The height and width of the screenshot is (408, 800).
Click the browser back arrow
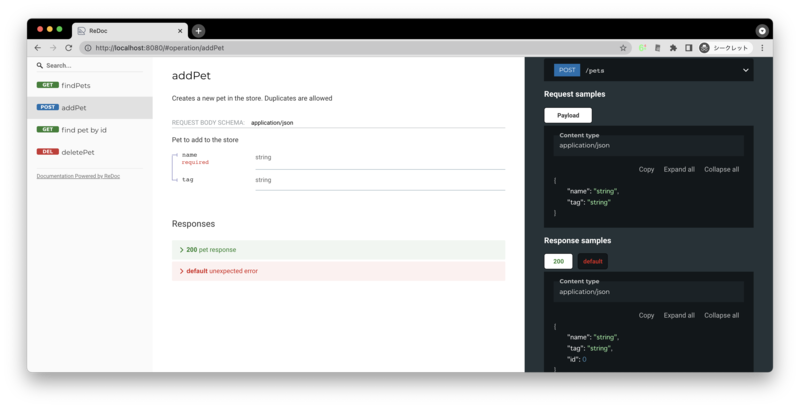(x=38, y=48)
